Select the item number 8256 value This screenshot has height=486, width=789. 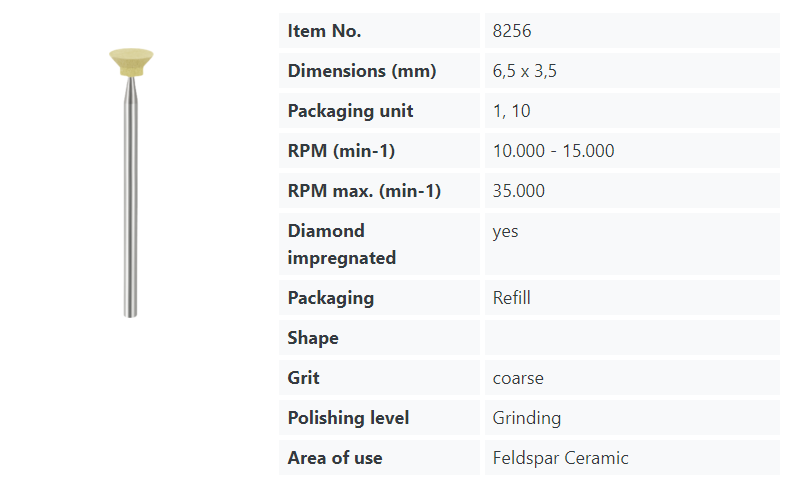512,31
